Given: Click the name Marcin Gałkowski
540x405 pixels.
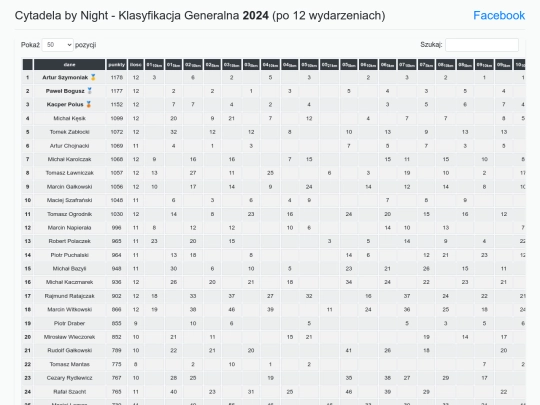Looking at the screenshot, I should pyautogui.click(x=70, y=187).
